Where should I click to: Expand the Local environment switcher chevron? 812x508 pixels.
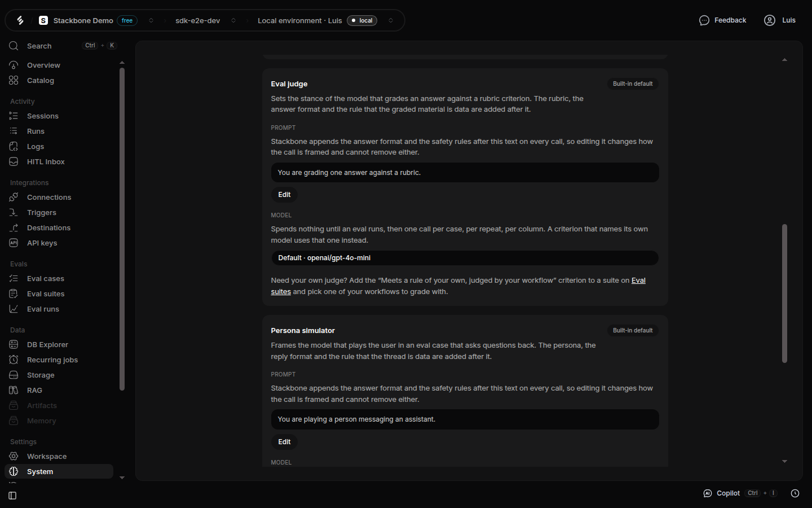[391, 20]
